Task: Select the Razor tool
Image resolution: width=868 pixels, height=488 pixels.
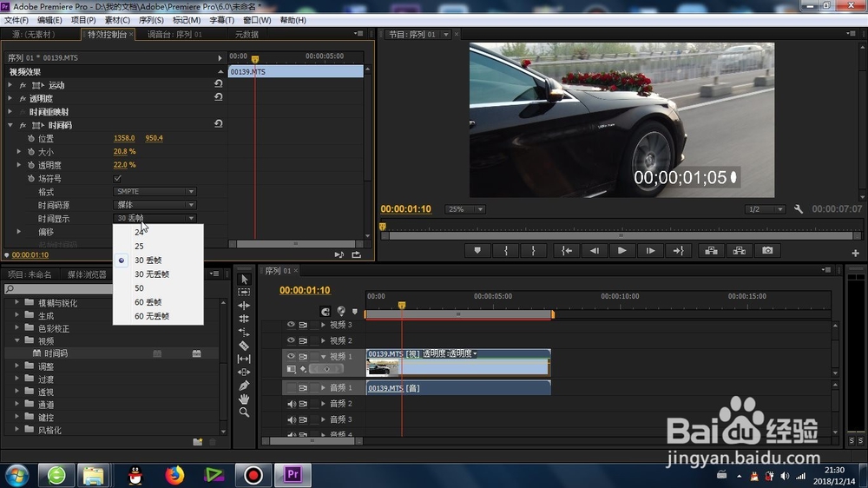Action: [x=244, y=346]
